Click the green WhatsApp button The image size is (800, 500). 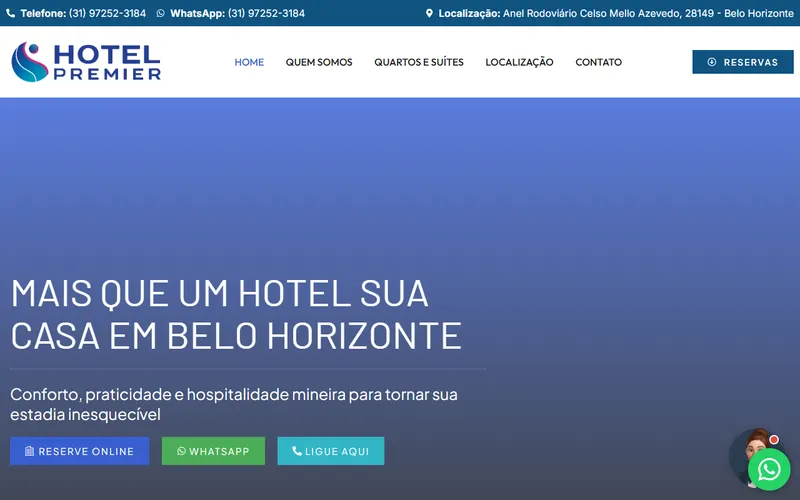[x=213, y=451]
